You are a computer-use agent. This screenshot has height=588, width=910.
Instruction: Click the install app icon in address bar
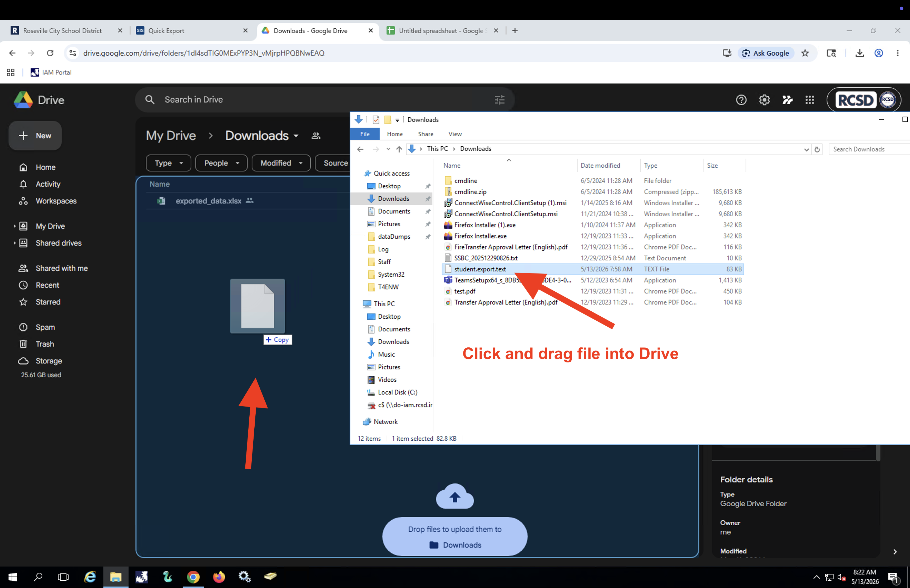pos(727,53)
